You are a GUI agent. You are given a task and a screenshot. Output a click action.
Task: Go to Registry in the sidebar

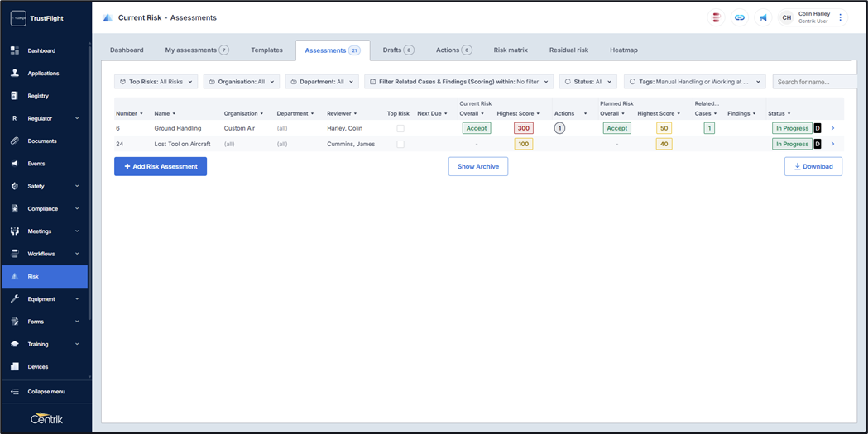point(38,96)
